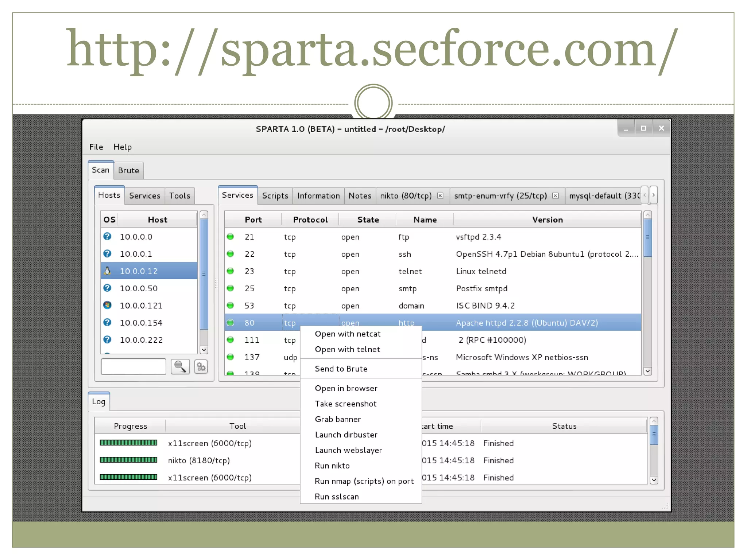This screenshot has width=747, height=560.
Task: Close the nikto (80/tcp) tab
Action: (440, 196)
